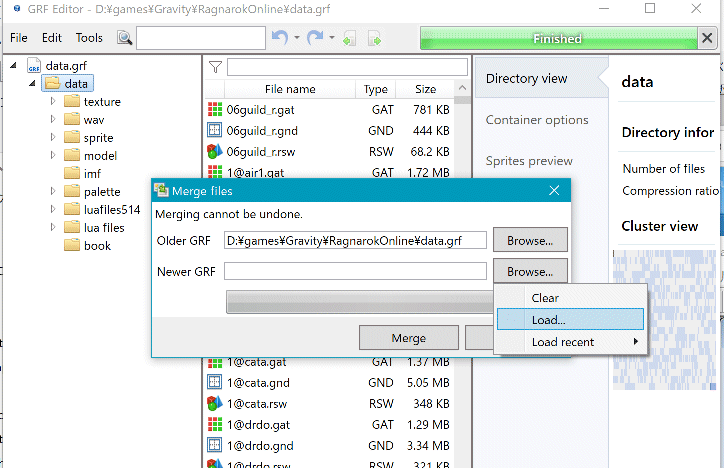Select the book folder
The width and height of the screenshot is (724, 468).
coord(87,246)
